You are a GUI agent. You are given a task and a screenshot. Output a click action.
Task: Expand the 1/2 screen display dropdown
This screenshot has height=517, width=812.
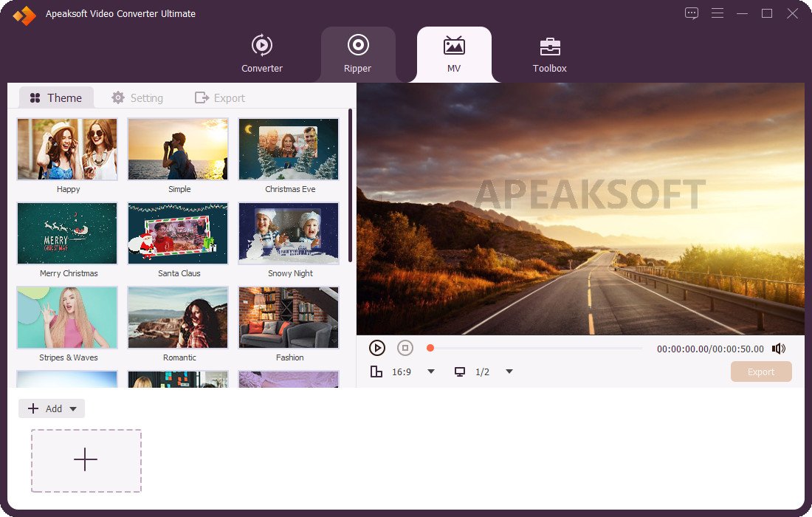point(509,372)
